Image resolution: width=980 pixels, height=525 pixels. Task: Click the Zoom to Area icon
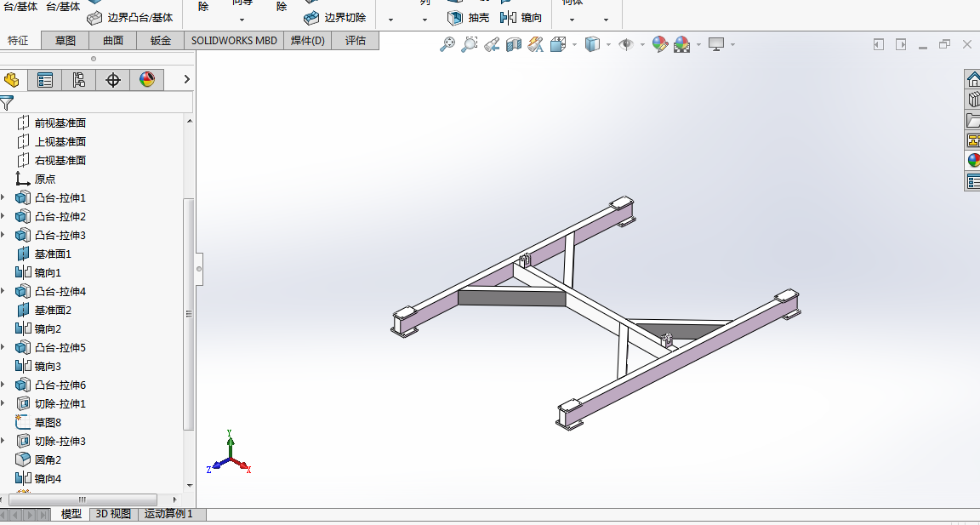click(469, 44)
